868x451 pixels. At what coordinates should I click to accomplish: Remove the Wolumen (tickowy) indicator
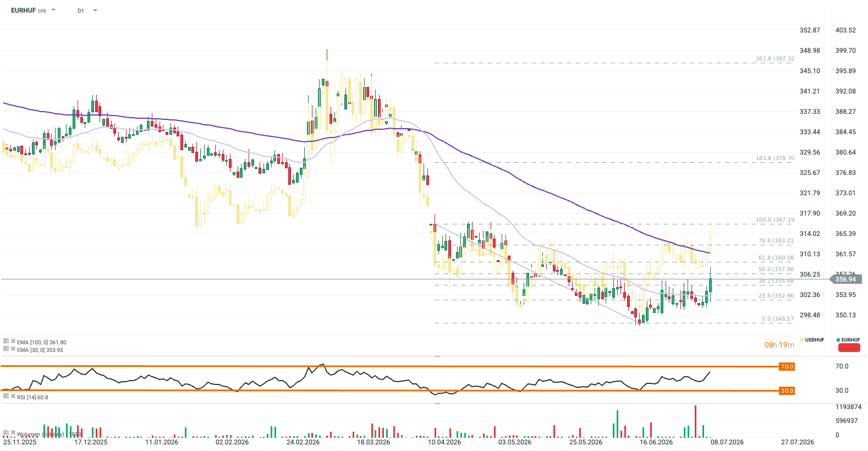pyautogui.click(x=13, y=433)
